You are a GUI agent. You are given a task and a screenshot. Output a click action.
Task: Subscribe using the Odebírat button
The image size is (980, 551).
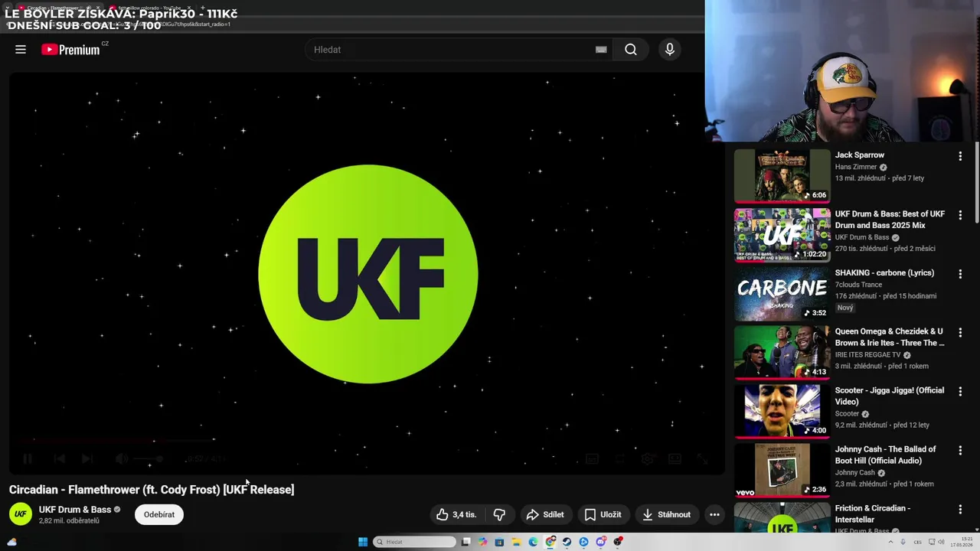159,515
